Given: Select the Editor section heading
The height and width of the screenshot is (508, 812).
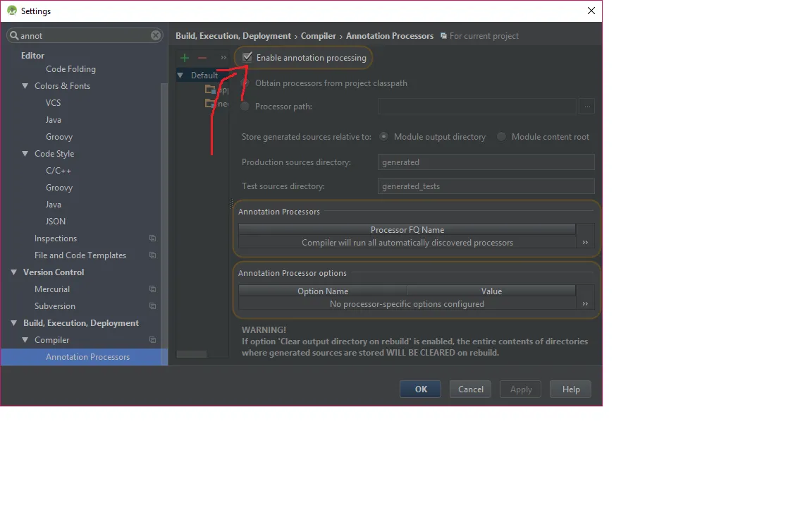Looking at the screenshot, I should click(32, 56).
